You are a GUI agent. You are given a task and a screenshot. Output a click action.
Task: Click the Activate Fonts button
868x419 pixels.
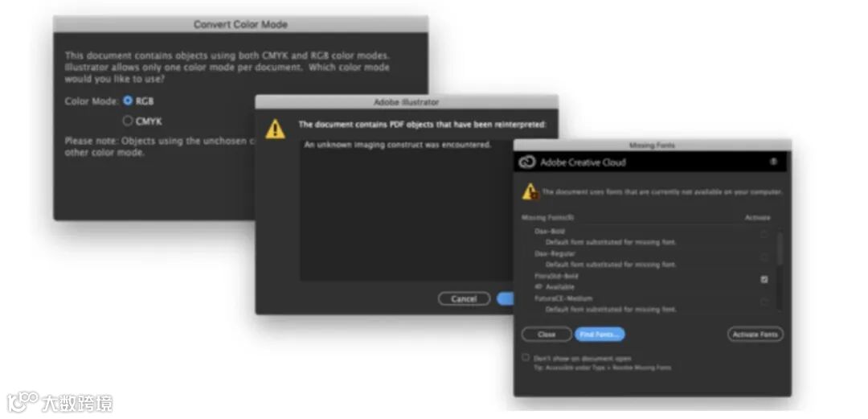(755, 335)
